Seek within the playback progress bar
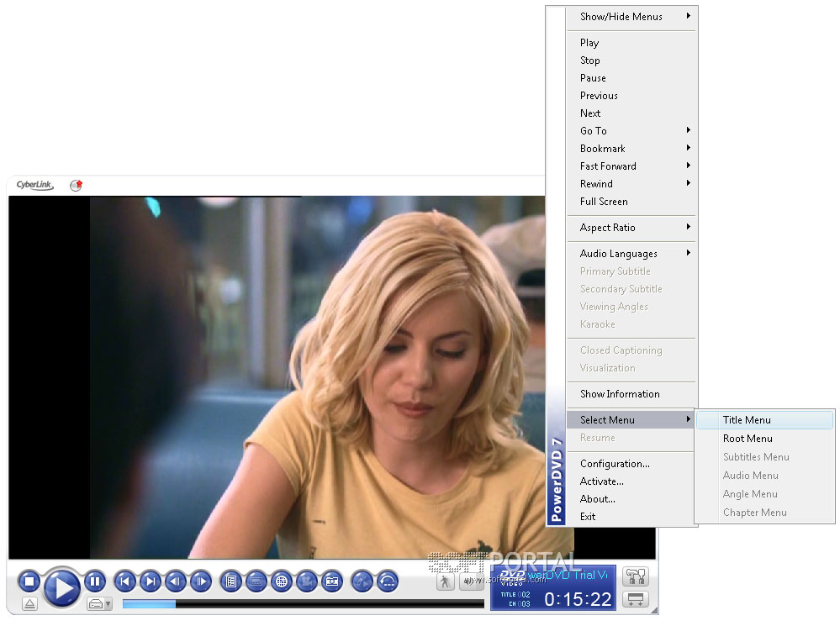This screenshot has width=840, height=626. coord(304,604)
